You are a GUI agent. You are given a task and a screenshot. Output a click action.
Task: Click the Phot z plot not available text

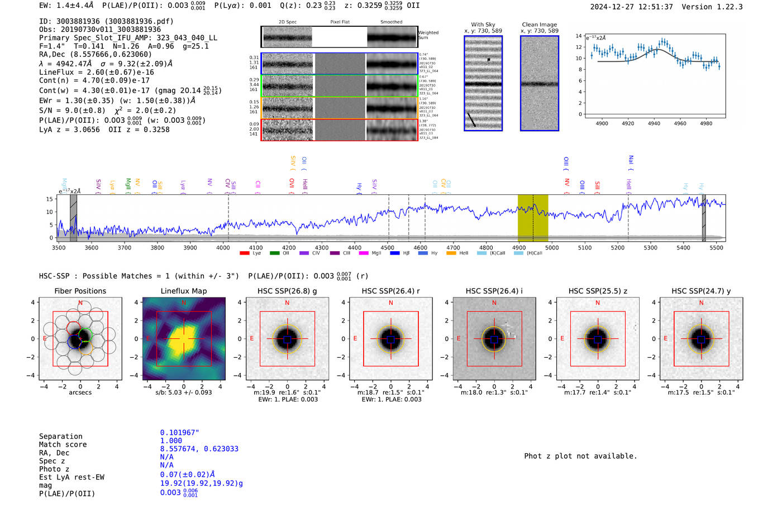pos(580,456)
